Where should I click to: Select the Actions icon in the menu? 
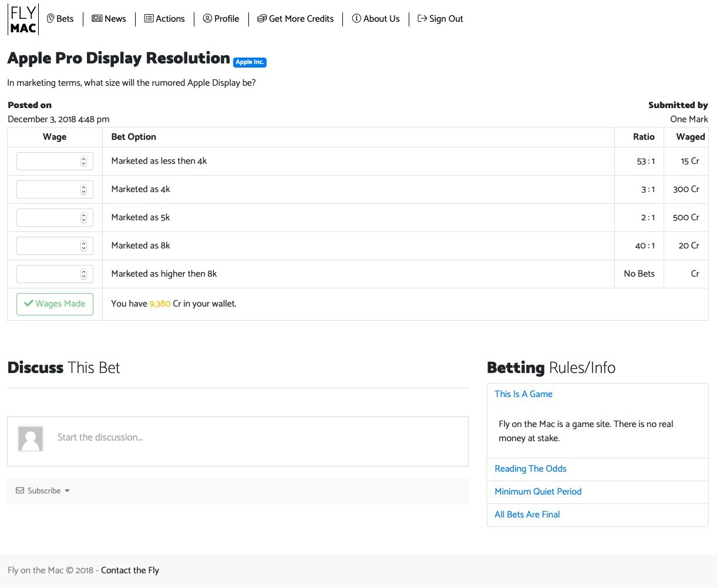point(149,18)
